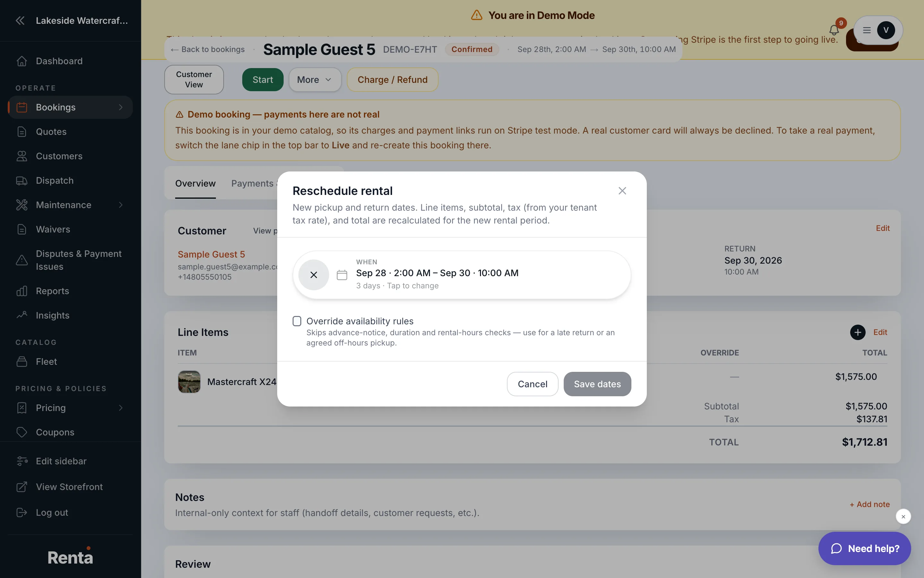
Task: Log out of the account
Action: [x=70, y=512]
